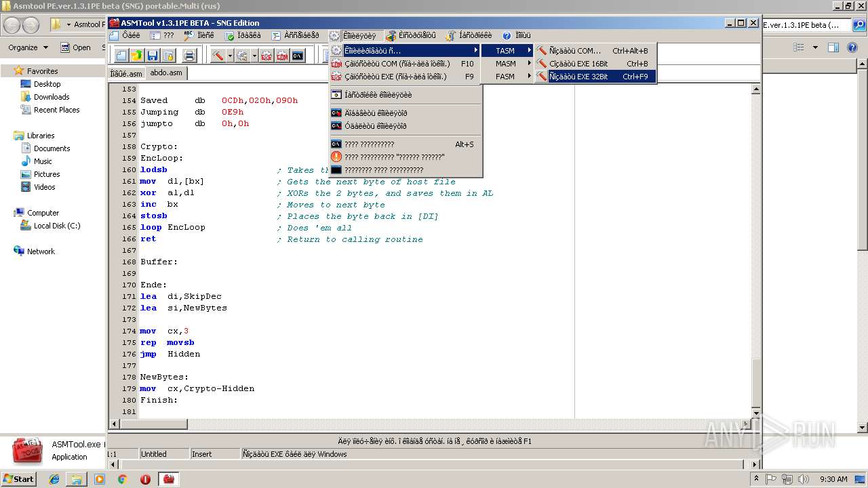Open Documents library in Explorer sidebar
868x488 pixels.
click(52, 148)
